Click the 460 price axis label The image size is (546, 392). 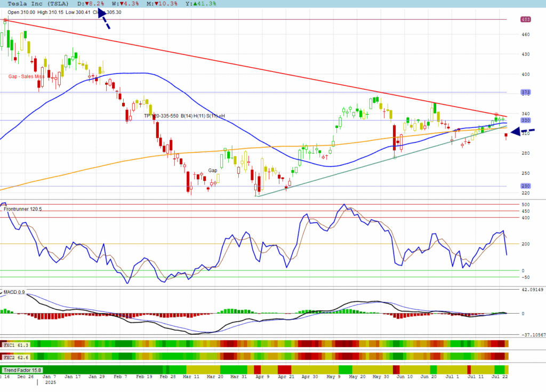pos(525,35)
